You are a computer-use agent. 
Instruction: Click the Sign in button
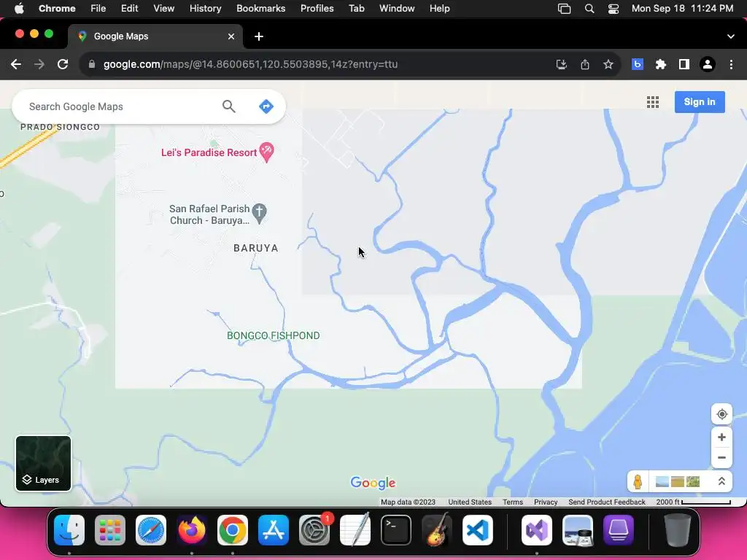tap(700, 102)
